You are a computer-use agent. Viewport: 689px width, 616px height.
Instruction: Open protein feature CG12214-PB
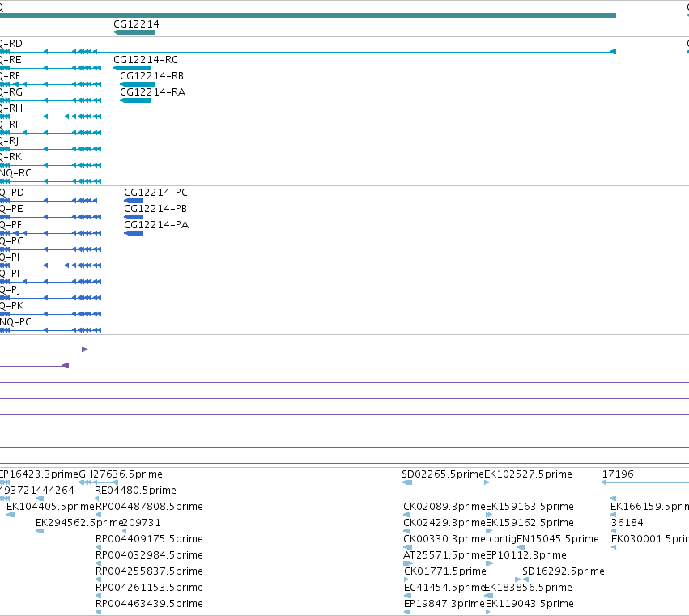[155, 209]
